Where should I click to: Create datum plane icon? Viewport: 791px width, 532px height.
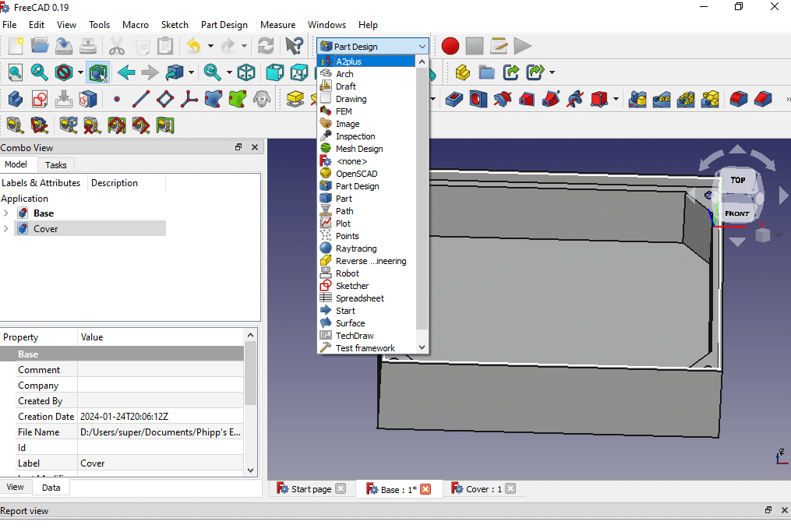[165, 99]
